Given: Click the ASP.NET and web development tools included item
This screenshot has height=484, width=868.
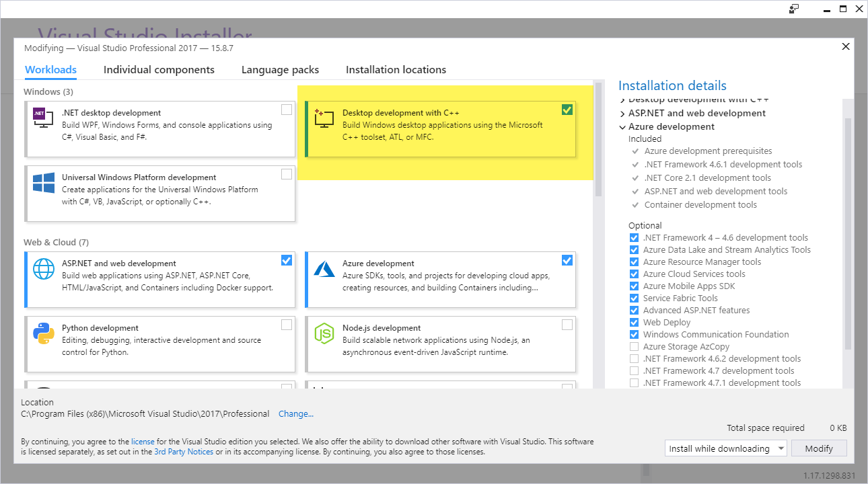Looking at the screenshot, I should pos(715,192).
